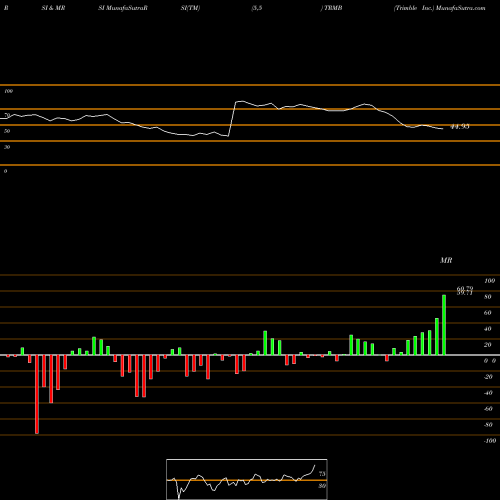Click the 100 label on RSI axis

click(x=8, y=91)
